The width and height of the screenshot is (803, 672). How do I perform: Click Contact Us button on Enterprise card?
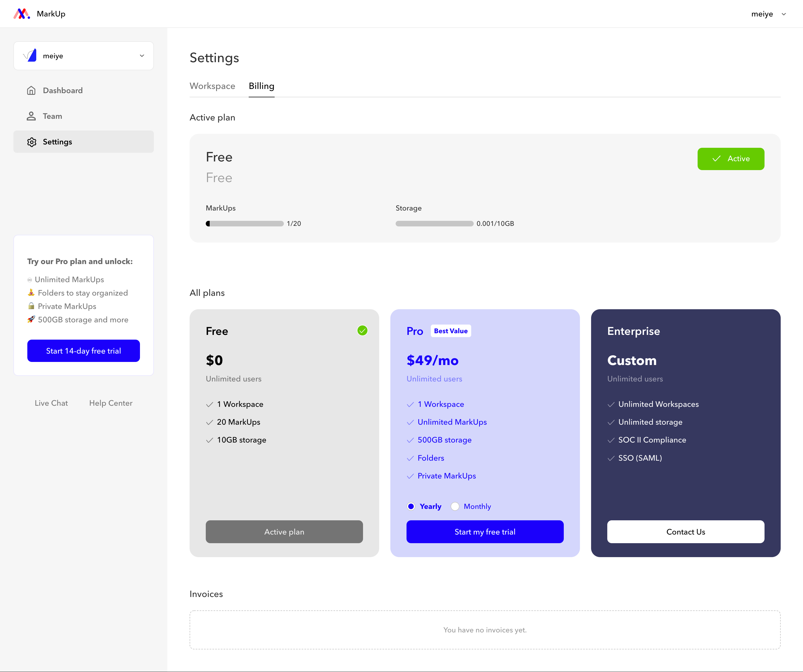click(x=686, y=532)
